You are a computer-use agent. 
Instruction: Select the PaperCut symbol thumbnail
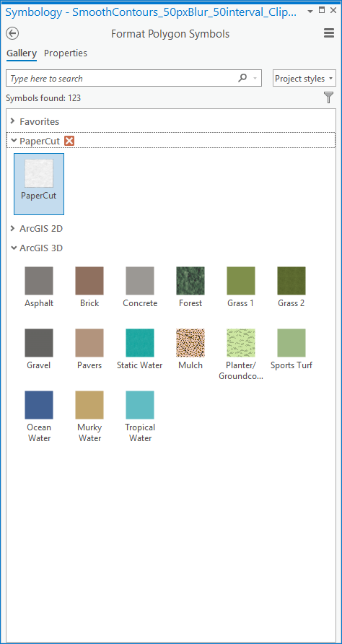[39, 184]
